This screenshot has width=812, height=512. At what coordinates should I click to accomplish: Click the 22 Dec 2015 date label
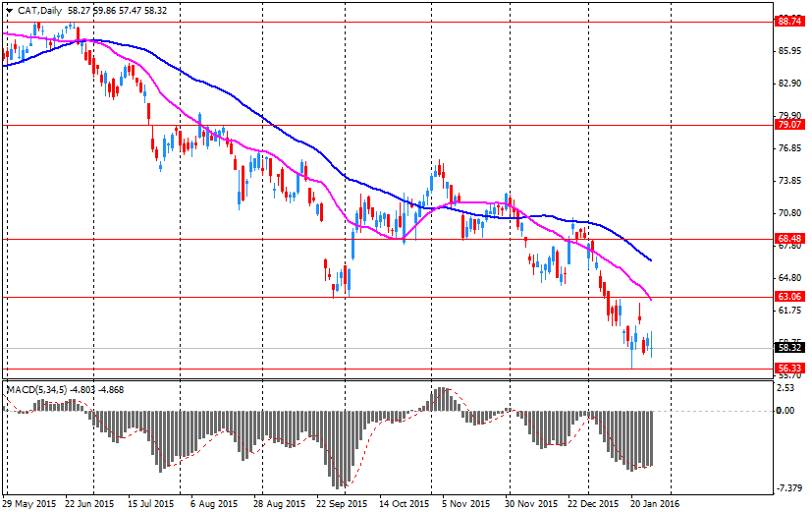click(593, 504)
